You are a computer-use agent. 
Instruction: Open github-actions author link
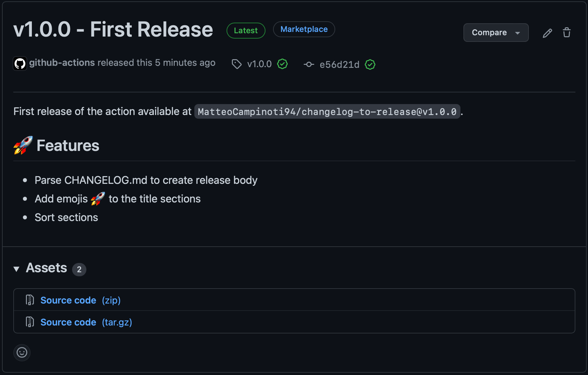[x=62, y=62]
